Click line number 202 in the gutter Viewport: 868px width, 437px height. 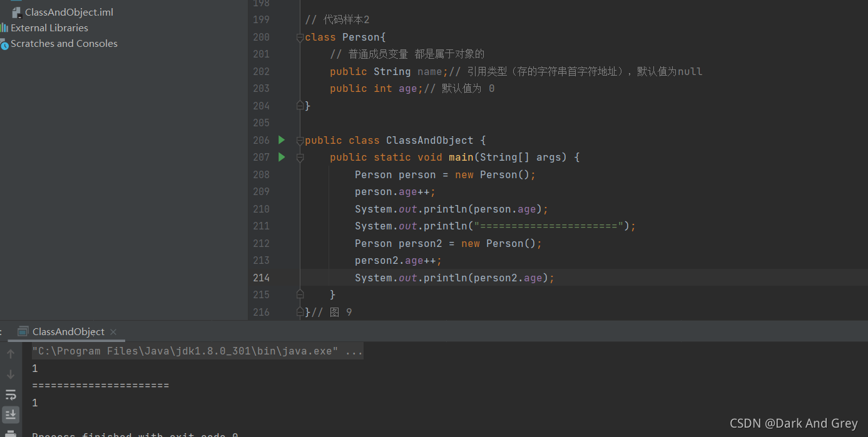[262, 71]
